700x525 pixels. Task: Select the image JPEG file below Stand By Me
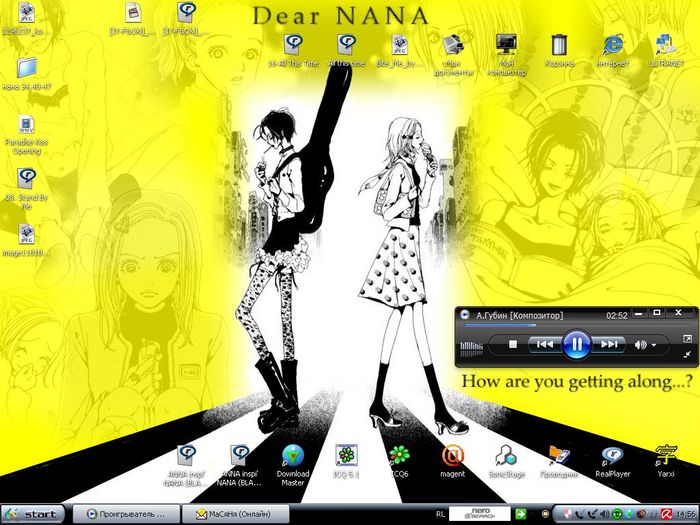[x=25, y=240]
